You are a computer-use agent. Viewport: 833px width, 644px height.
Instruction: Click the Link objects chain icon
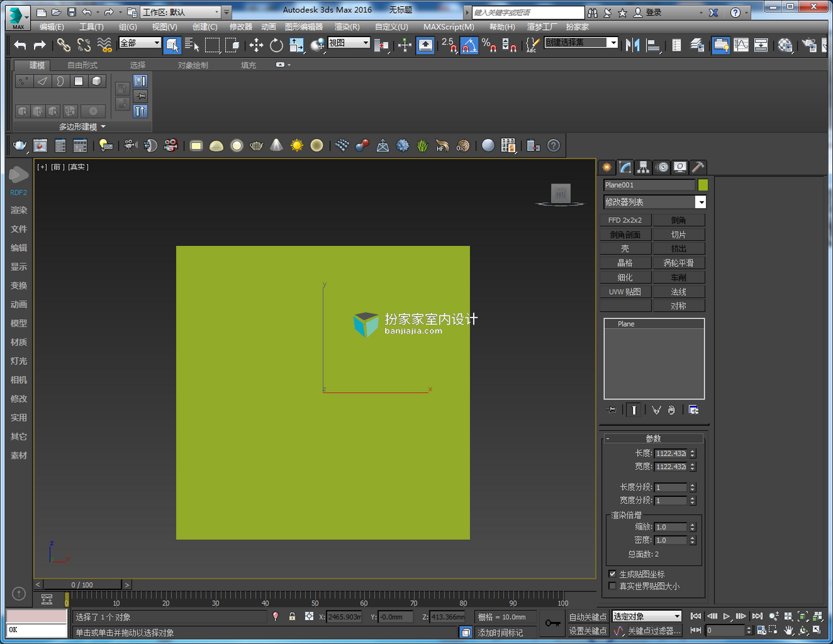tap(63, 45)
